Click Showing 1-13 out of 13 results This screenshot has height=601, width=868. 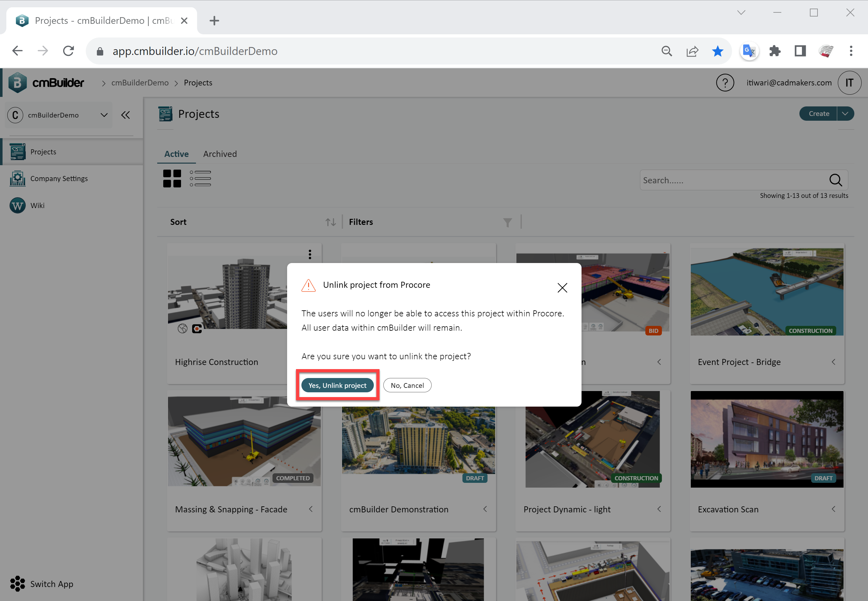[x=804, y=195]
